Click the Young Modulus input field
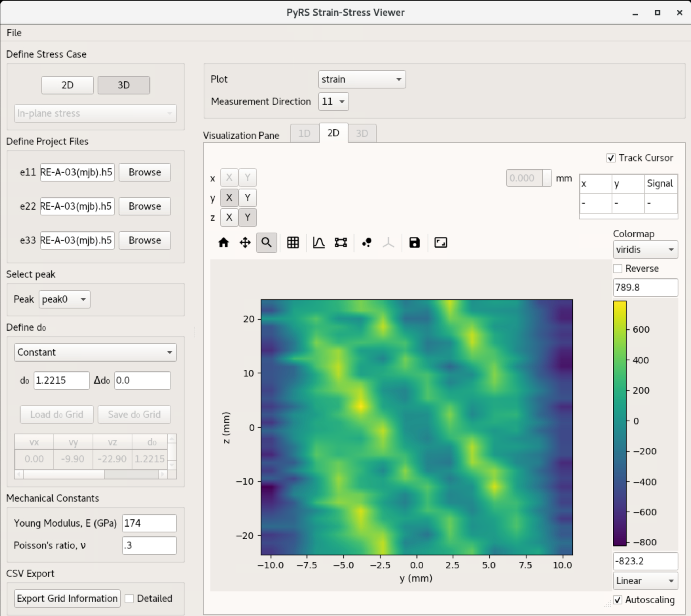691x616 pixels. [149, 523]
